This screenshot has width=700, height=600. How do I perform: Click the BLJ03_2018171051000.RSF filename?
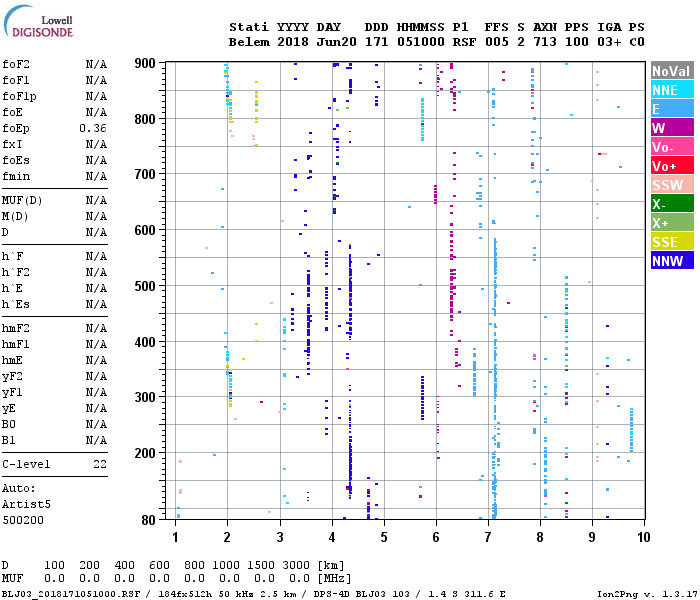pos(71,594)
